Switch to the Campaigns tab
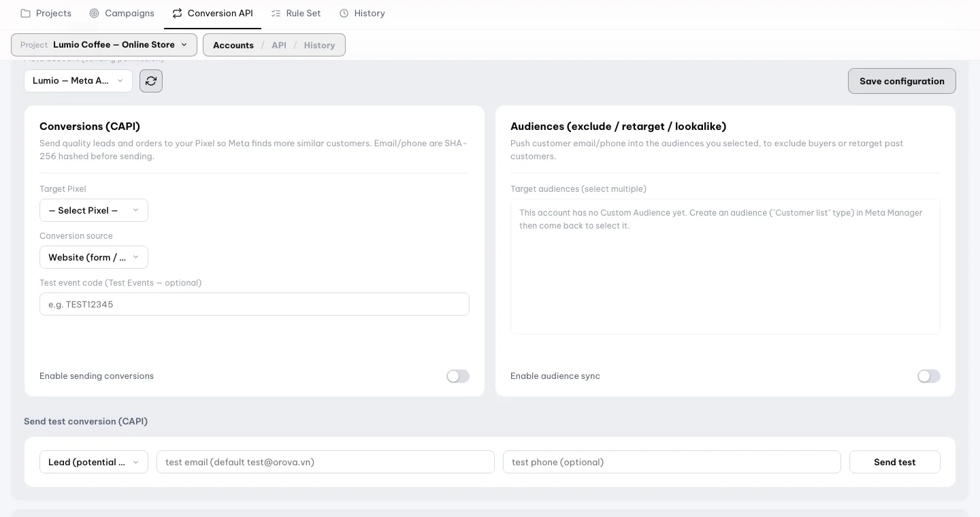The height and width of the screenshot is (517, 980). [x=122, y=13]
